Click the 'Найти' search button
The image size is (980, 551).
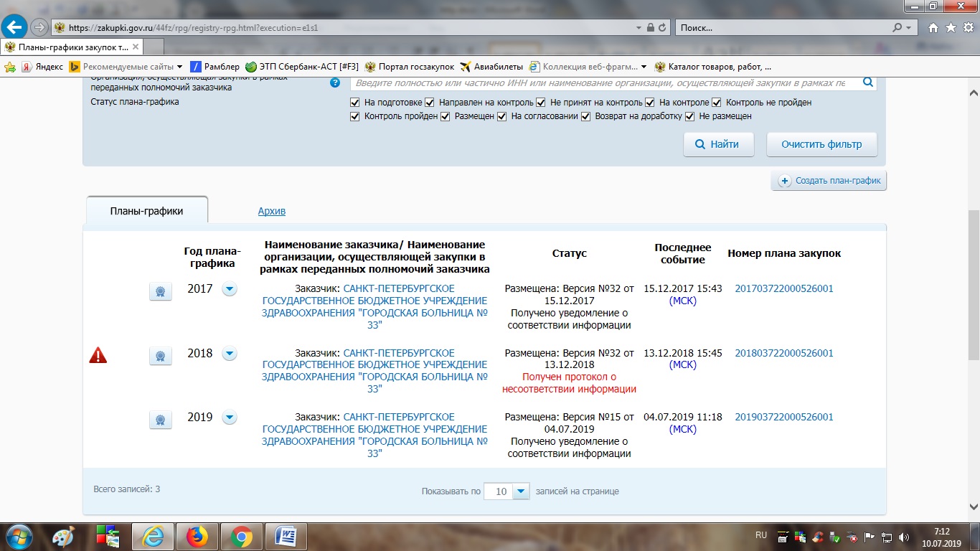coord(718,144)
